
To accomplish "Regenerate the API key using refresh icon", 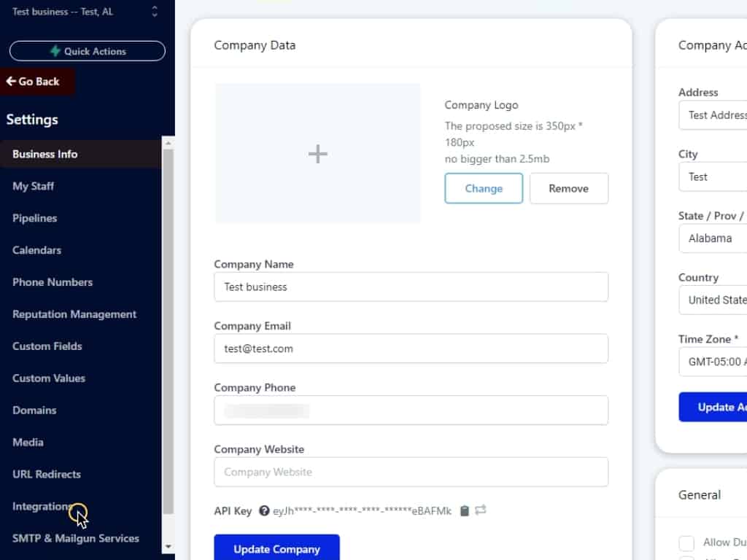I will pyautogui.click(x=481, y=511).
